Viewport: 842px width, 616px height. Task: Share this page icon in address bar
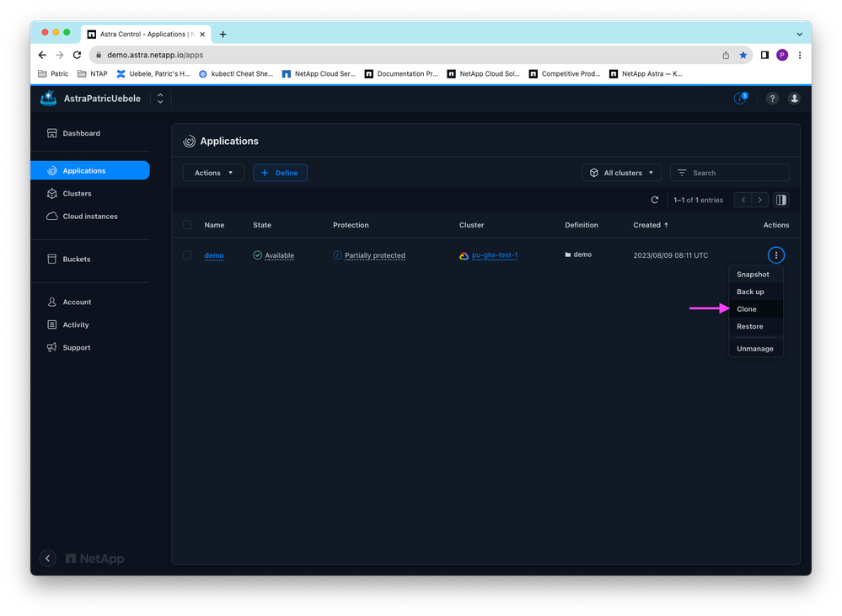click(x=726, y=55)
